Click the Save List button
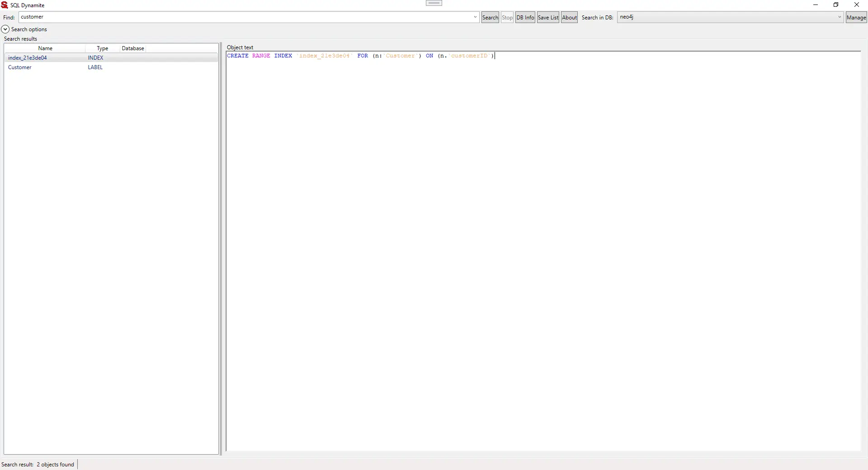Viewport: 868px width, 470px height. click(548, 18)
